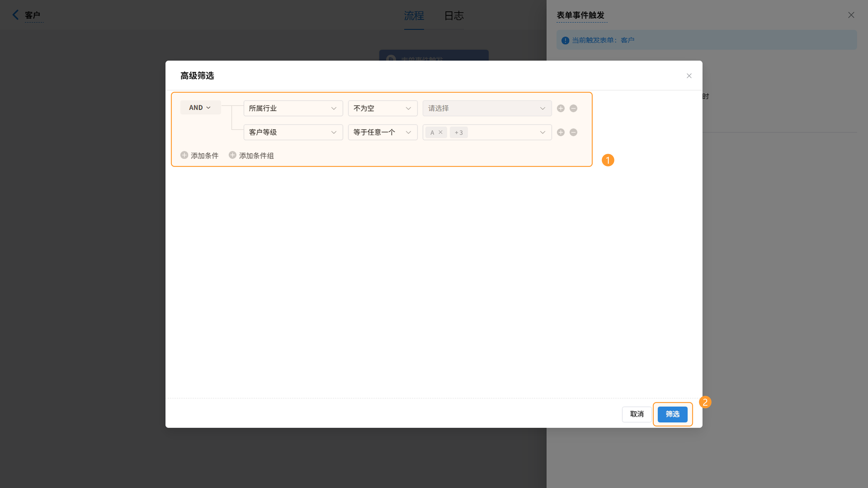Click the 客户 title in the header
This screenshot has height=488, width=868.
[x=32, y=15]
